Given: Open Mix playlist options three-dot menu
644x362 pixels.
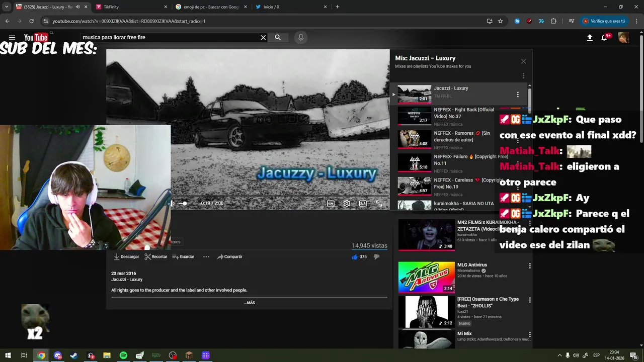Looking at the screenshot, I should (523, 76).
